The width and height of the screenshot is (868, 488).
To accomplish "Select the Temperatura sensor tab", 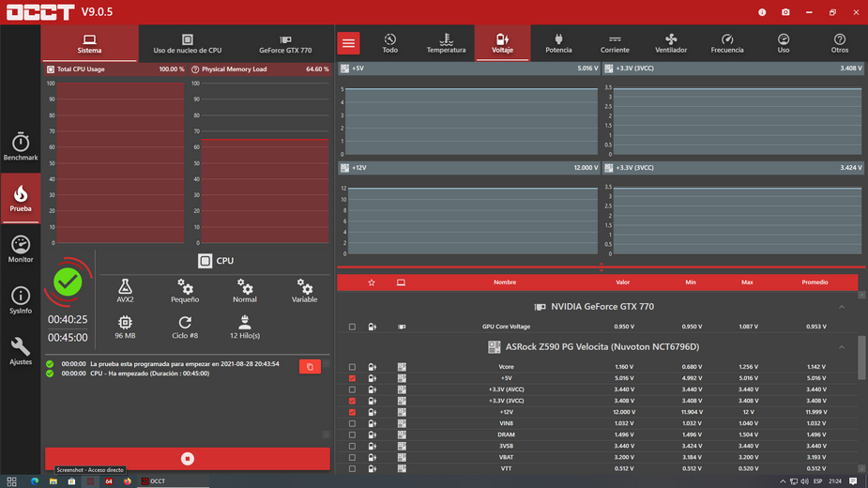I will pyautogui.click(x=446, y=43).
